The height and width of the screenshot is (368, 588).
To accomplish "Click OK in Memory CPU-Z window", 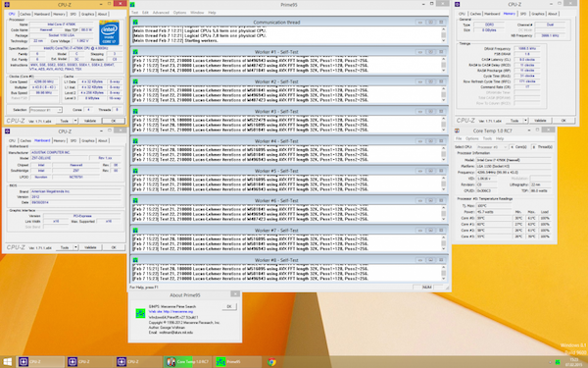I will (x=563, y=120).
